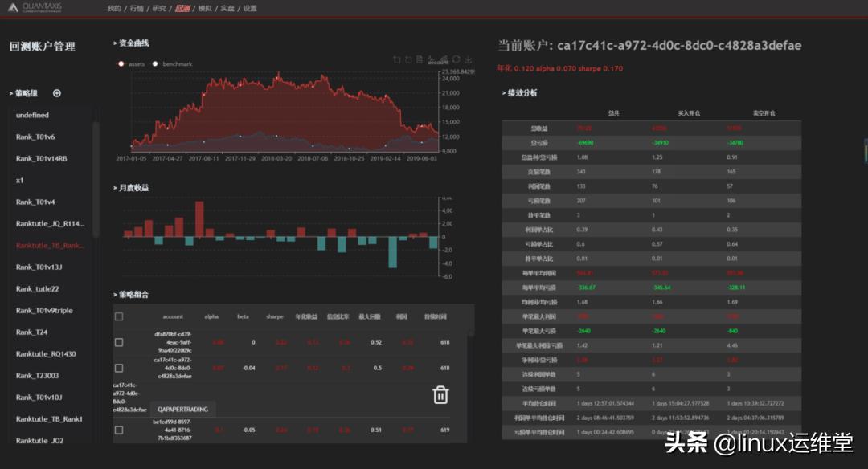
Task: Switch equity chart to bar type
Action: 444,59
